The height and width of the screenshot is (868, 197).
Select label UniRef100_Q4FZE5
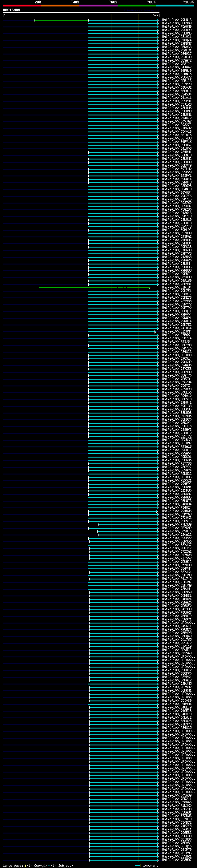click(177, 826)
